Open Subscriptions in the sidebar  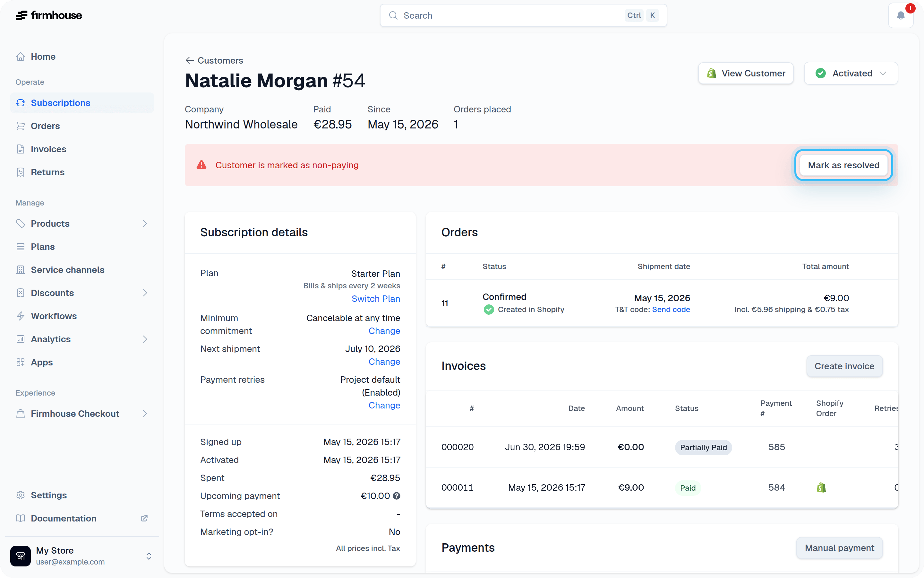[x=82, y=103]
